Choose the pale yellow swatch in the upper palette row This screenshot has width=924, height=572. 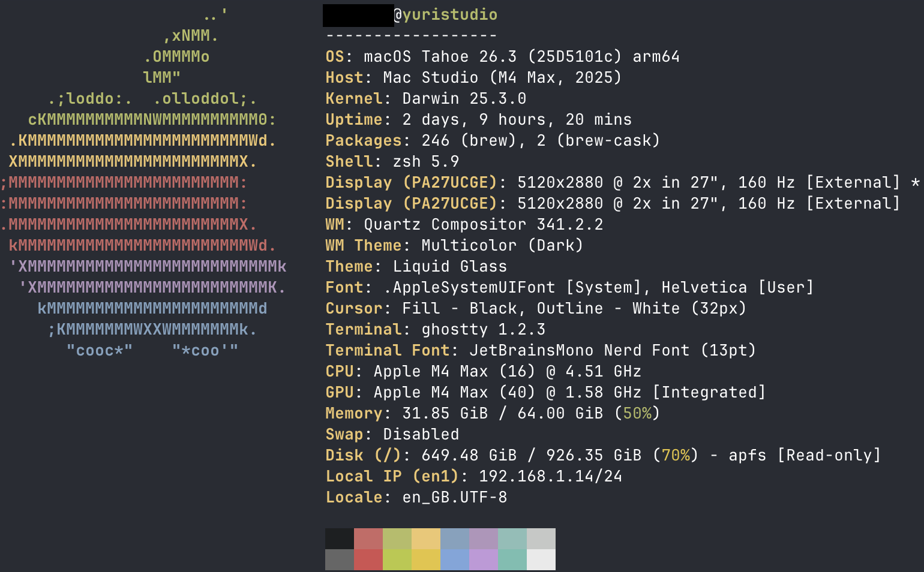click(x=426, y=538)
